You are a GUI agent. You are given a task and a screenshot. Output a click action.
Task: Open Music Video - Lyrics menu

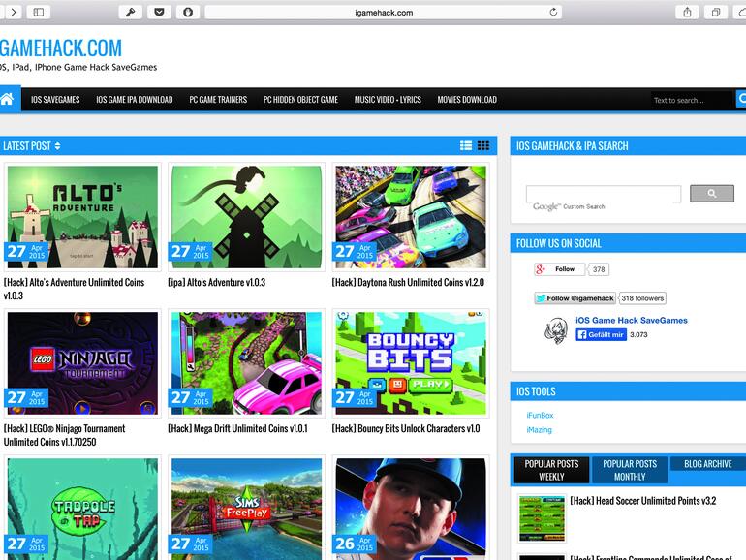(388, 100)
